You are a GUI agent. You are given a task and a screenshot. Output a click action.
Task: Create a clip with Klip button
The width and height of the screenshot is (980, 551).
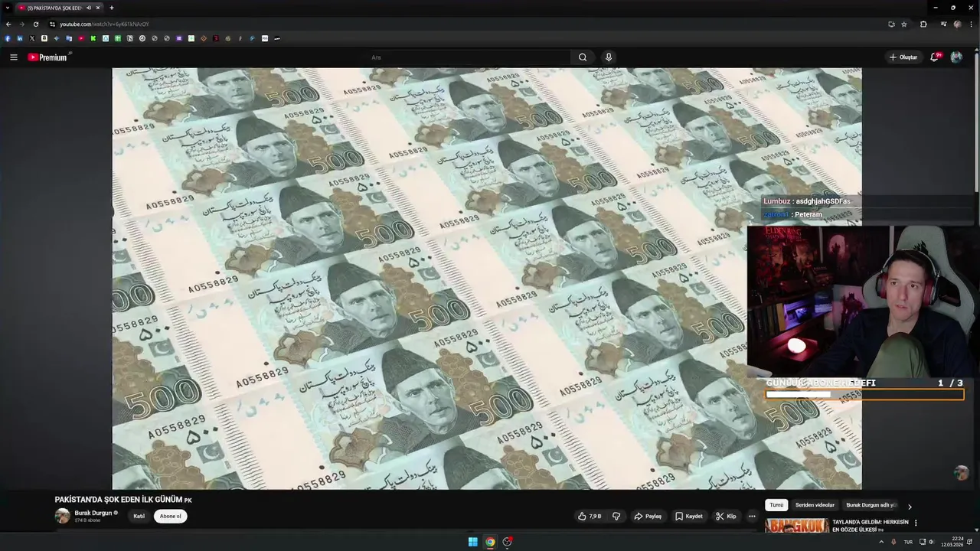727,517
